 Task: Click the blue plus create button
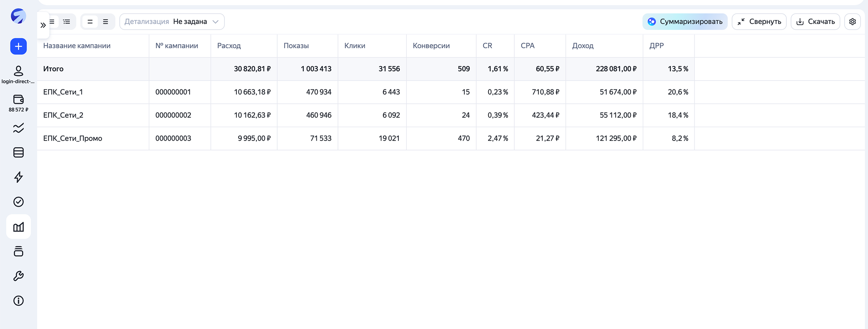pyautogui.click(x=18, y=46)
